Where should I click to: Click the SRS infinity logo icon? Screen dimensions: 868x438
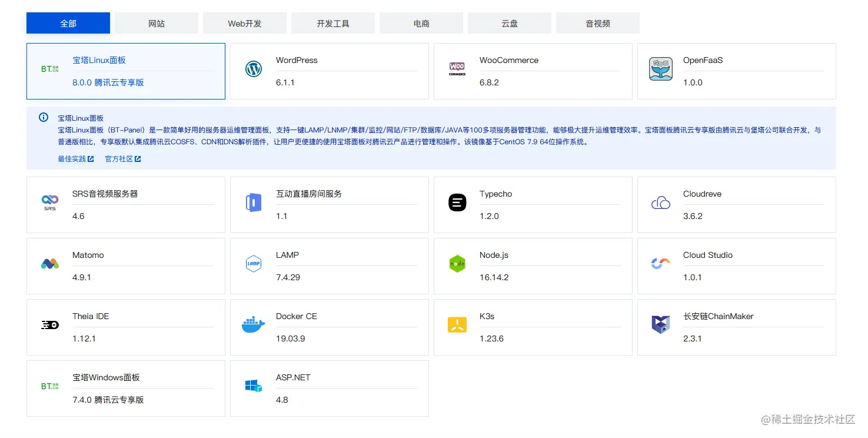pos(50,203)
